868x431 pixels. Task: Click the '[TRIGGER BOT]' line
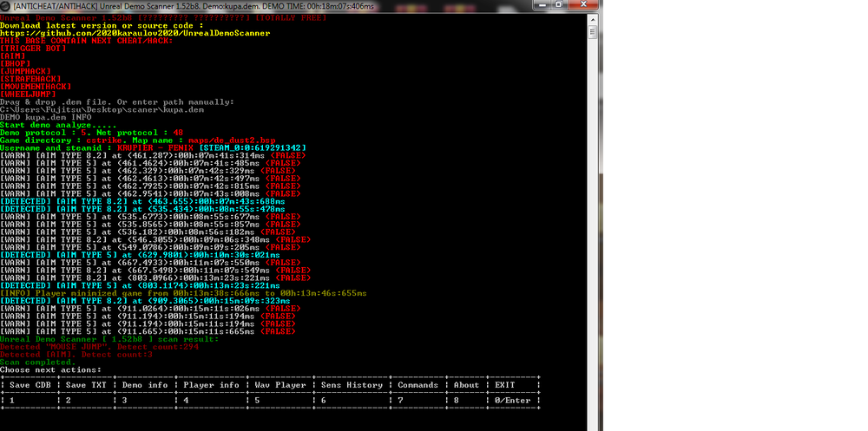click(x=33, y=49)
